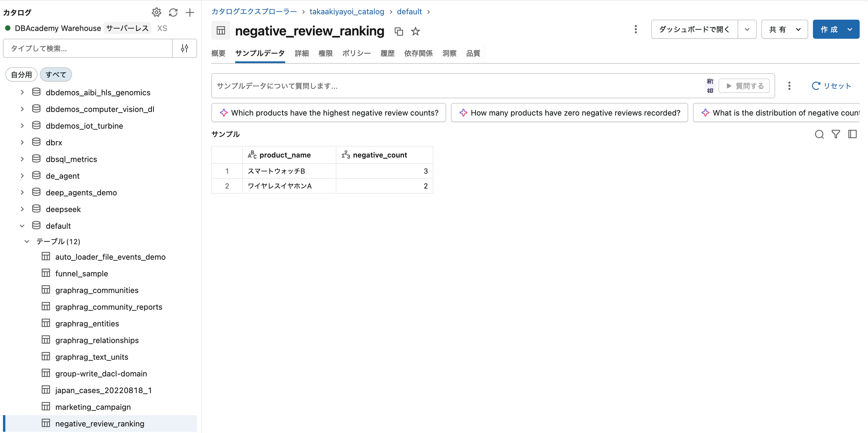Open the kebab menu next to the dashboard button

point(636,29)
